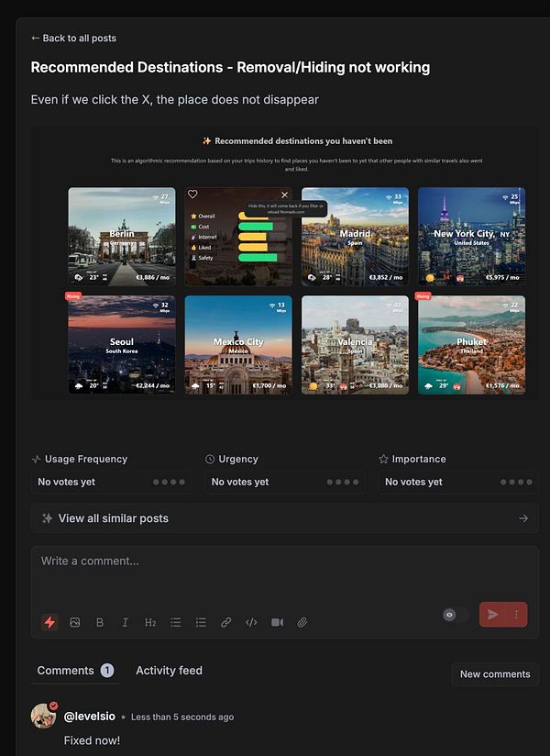
Task: Click the X on the hovered card
Action: (285, 195)
